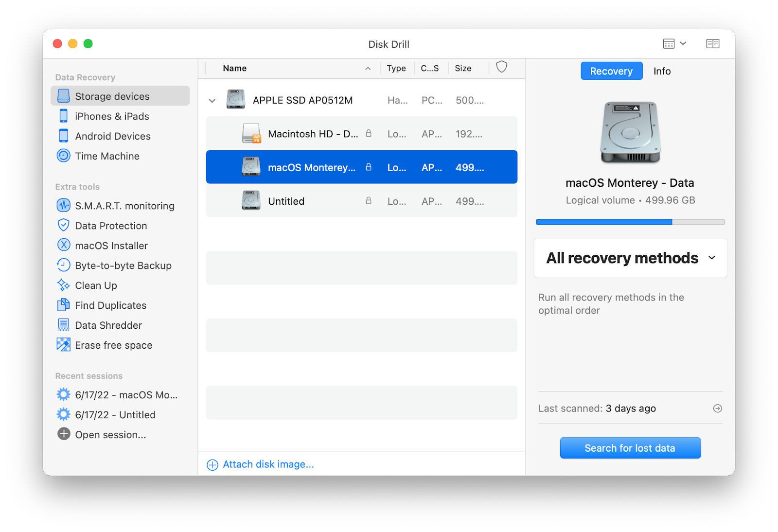Switch to the Info tab
The height and width of the screenshot is (532, 778).
(x=662, y=71)
